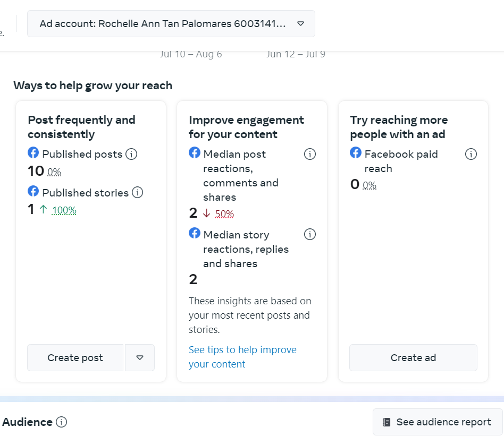The width and height of the screenshot is (504, 436).
Task: Click the 0% beside Published posts
Action: (54, 172)
